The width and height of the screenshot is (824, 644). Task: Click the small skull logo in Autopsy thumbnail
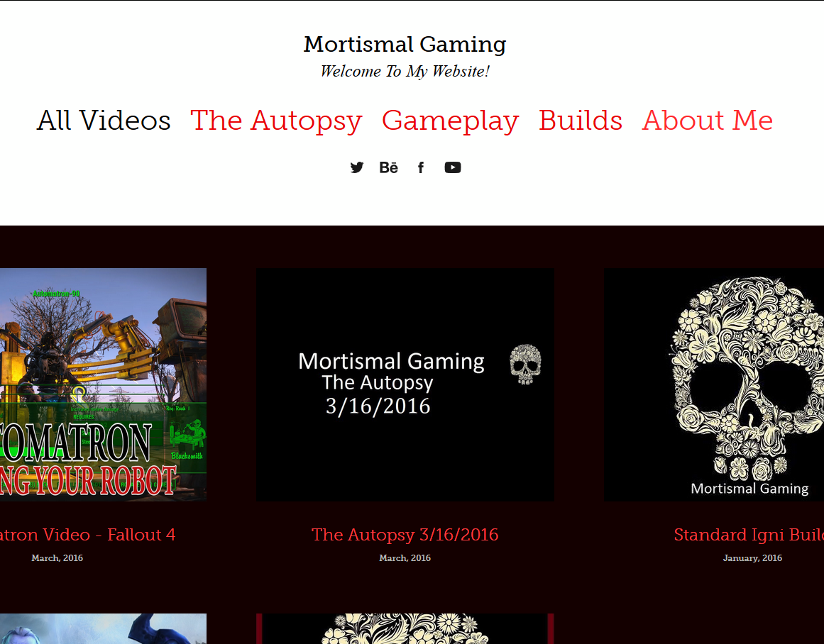(x=525, y=364)
